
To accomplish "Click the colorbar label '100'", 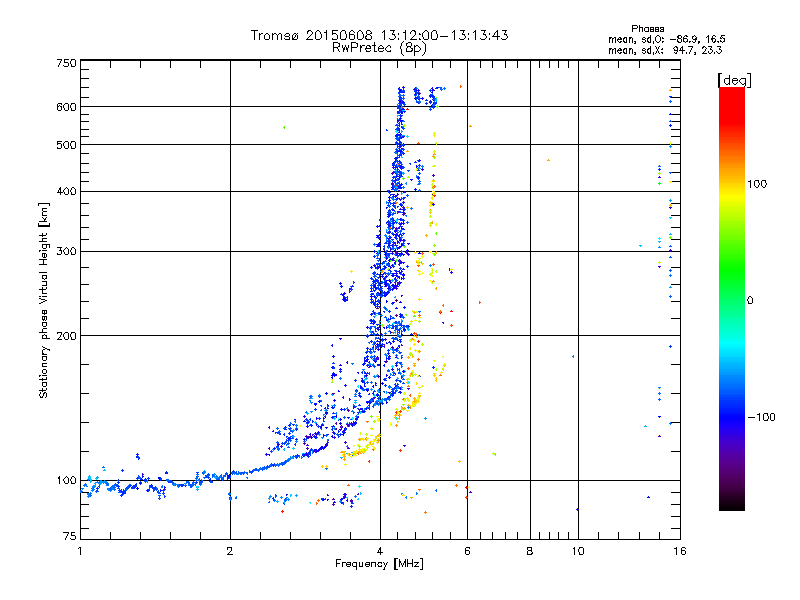I will click(x=757, y=184).
